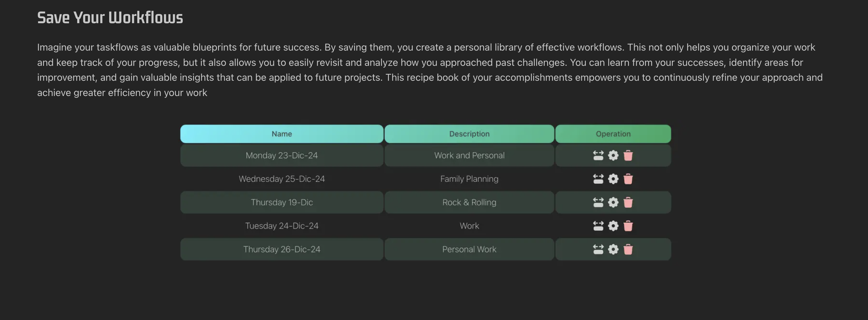This screenshot has width=868, height=320.
Task: Open settings gear for Family Planning row
Action: click(x=613, y=179)
